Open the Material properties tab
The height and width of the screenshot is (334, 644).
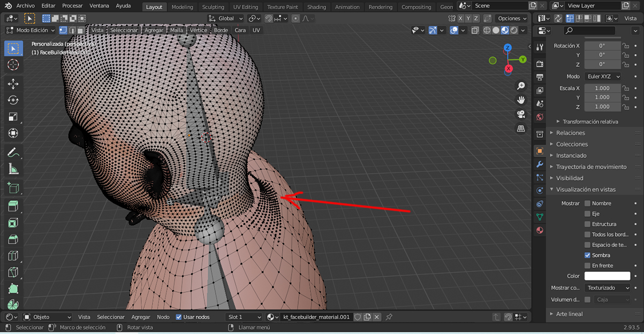pyautogui.click(x=540, y=231)
